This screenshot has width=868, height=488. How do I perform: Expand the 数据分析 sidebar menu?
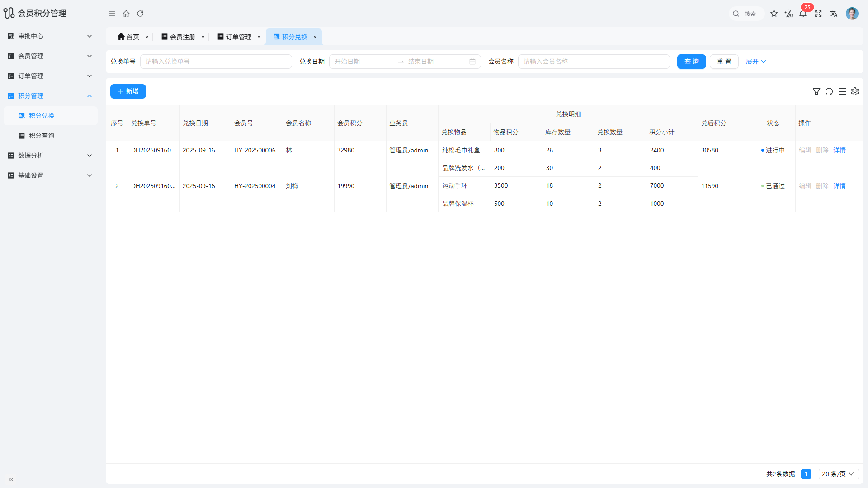point(50,156)
